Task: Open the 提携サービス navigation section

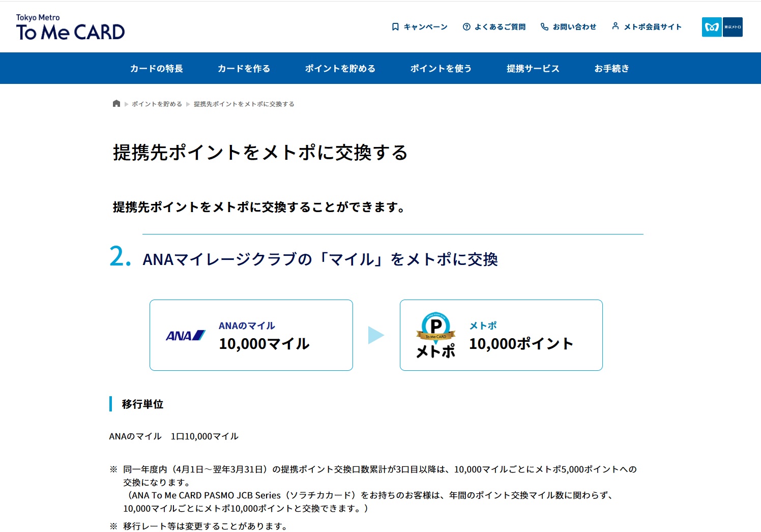Action: [x=532, y=68]
